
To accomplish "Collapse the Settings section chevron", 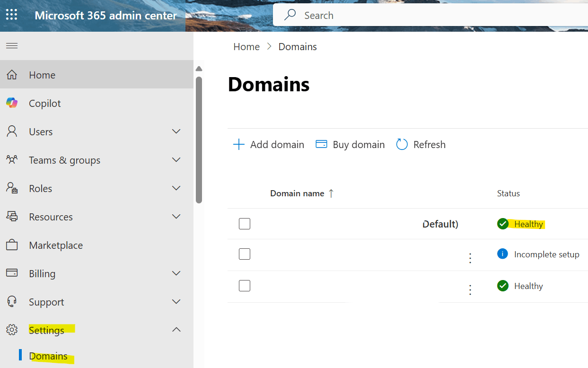I will pyautogui.click(x=176, y=329).
